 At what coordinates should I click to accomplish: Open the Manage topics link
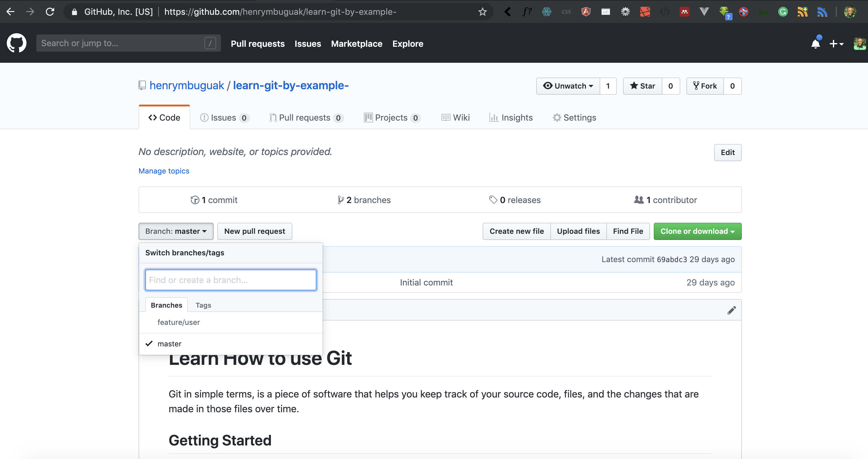click(x=164, y=171)
